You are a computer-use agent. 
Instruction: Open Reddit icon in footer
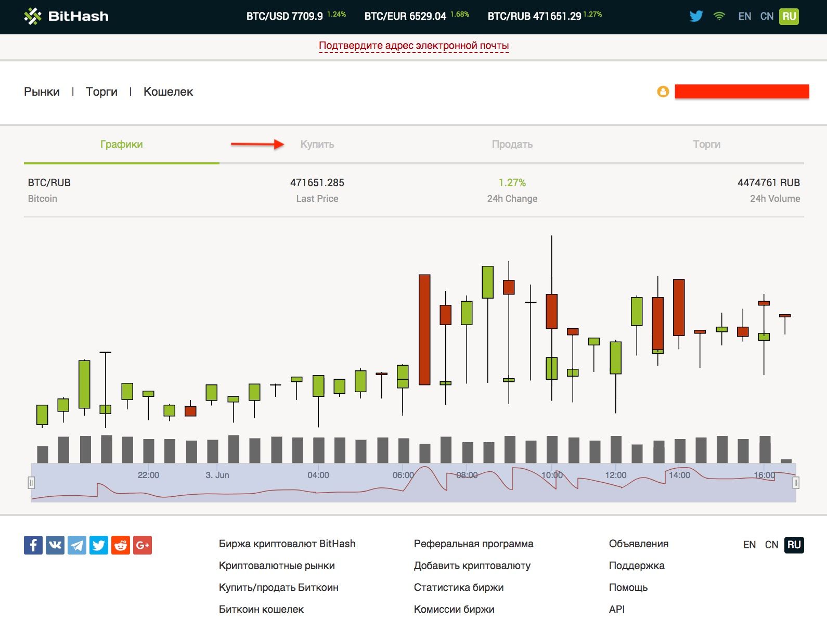click(121, 545)
